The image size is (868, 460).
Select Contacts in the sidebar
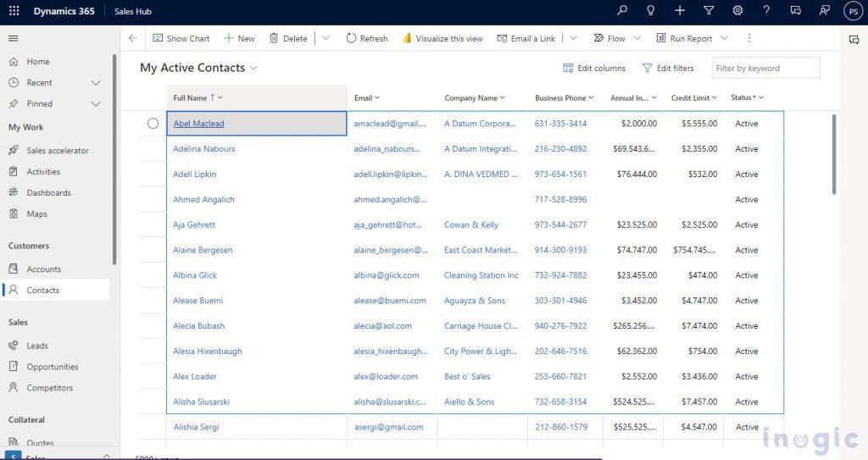(55, 290)
